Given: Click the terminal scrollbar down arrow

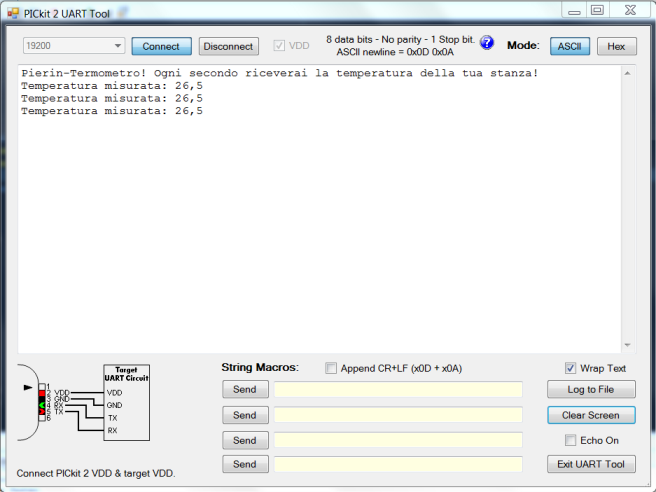Looking at the screenshot, I should [x=628, y=345].
